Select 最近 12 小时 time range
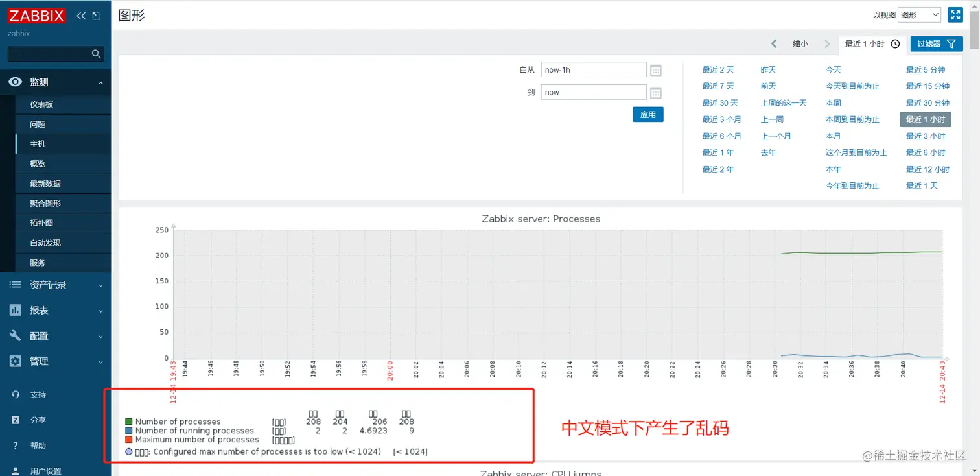Image resolution: width=980 pixels, height=476 pixels. tap(927, 169)
